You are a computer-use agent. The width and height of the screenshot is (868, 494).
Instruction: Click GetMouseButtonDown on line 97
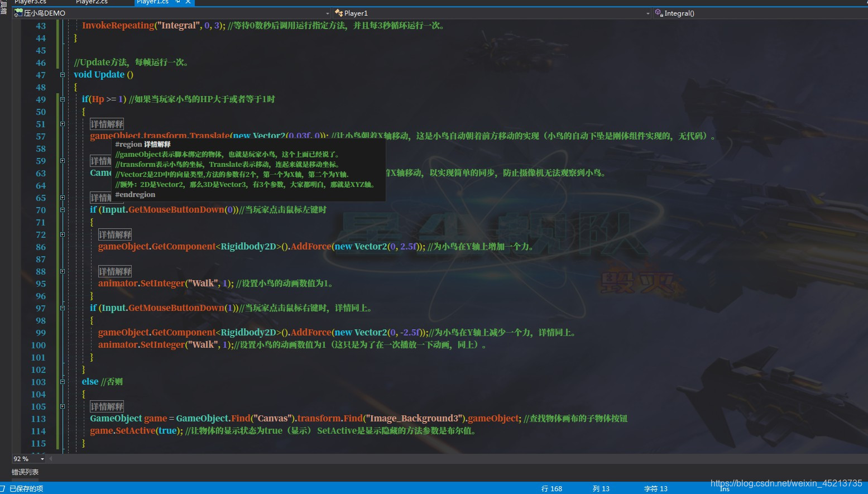pos(176,308)
